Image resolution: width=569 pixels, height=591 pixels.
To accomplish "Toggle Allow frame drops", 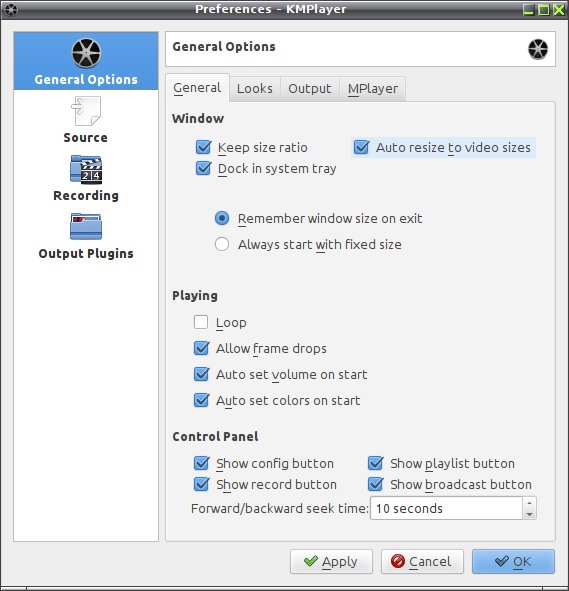I will tap(201, 348).
